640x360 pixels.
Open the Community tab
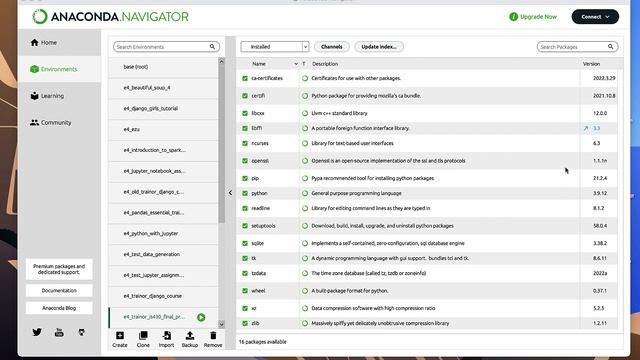[x=60, y=122]
